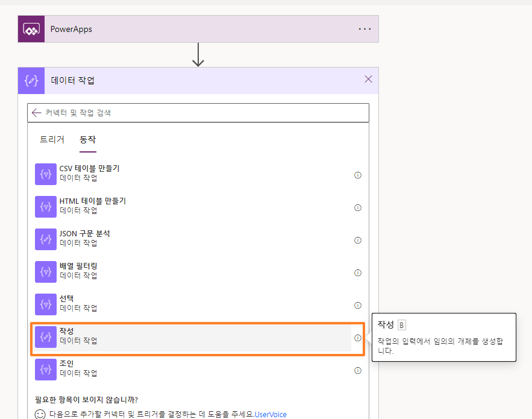The width and height of the screenshot is (532, 419).
Task: Show info for 작성 action
Action: pos(358,338)
